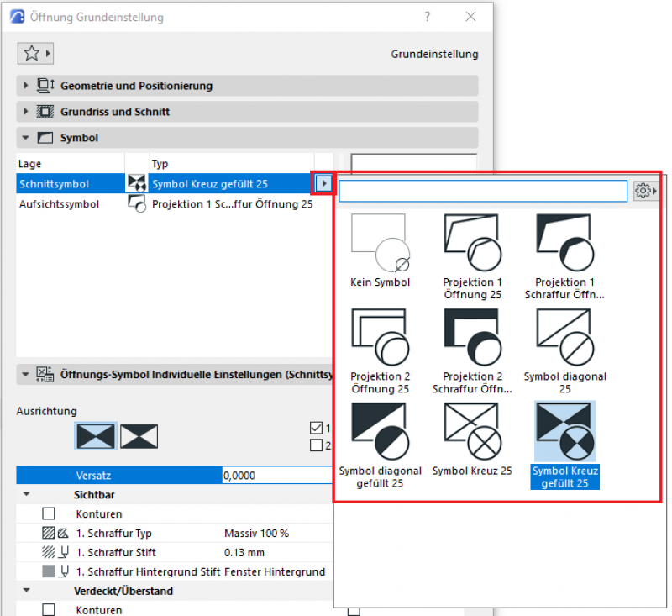Choose Projektion 1 Öffnung 25 symbol
The height and width of the screenshot is (616, 672).
pos(472,250)
